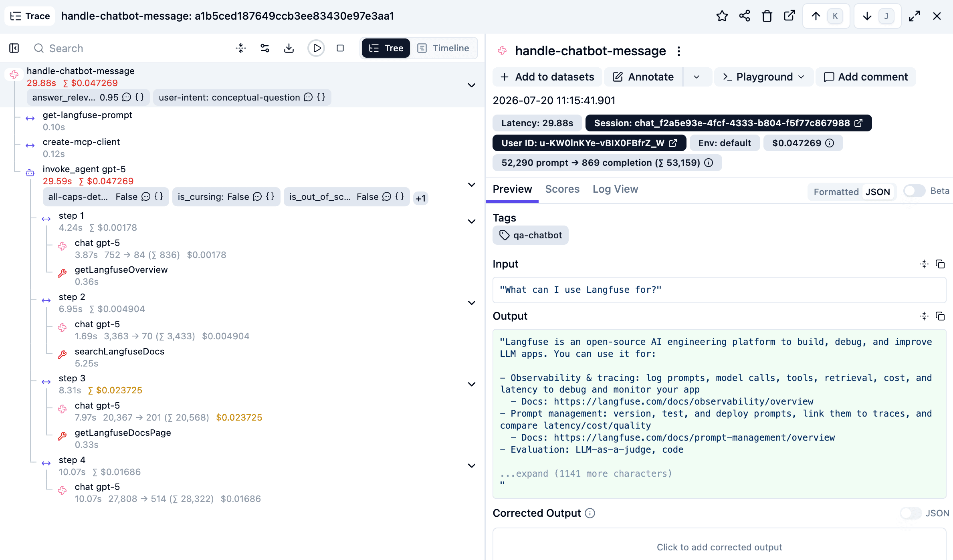953x560 pixels.
Task: Toggle Corrected Output JSON switch
Action: [911, 513]
